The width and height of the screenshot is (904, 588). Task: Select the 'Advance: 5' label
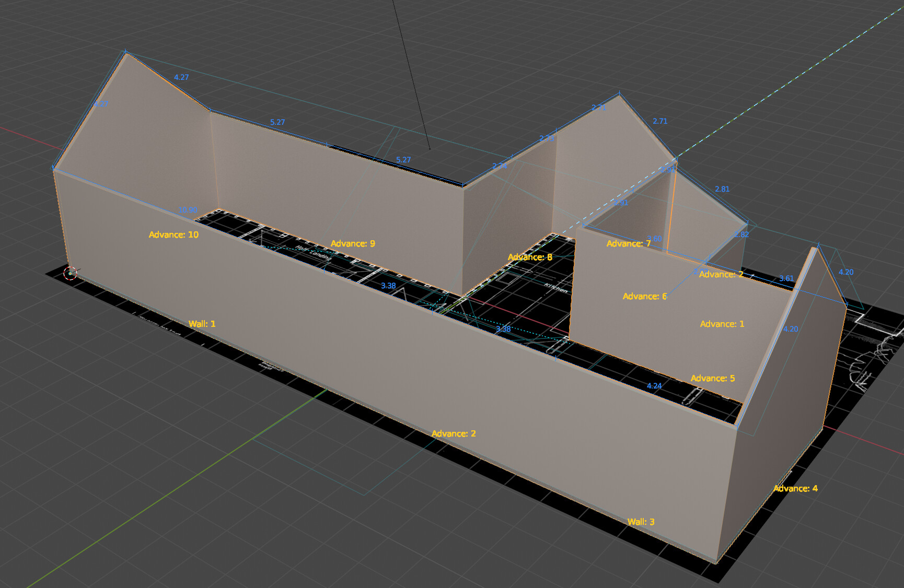(x=713, y=378)
